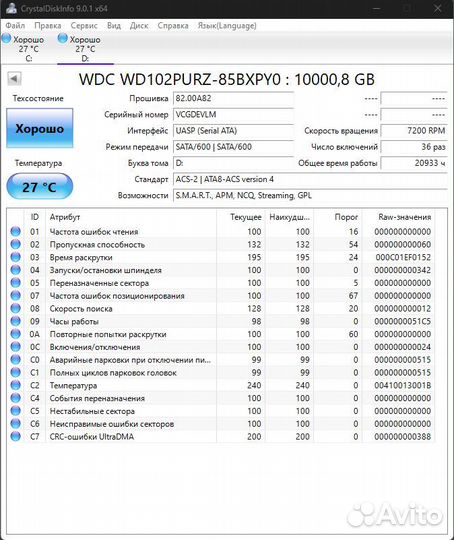This screenshot has width=454, height=540.
Task: Close the CrystalDiskInfo window
Action: [x=437, y=8]
